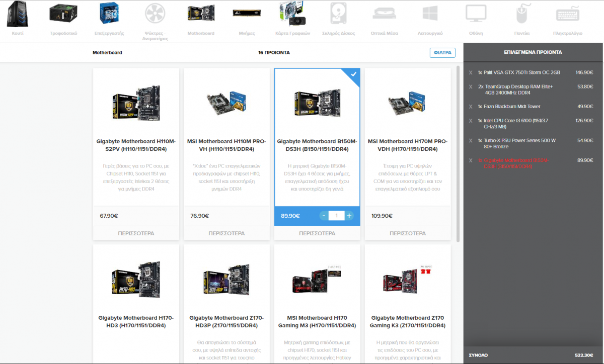The image size is (604, 364).
Task: Click the quantity field on the B150M-DS3H card
Action: (337, 216)
